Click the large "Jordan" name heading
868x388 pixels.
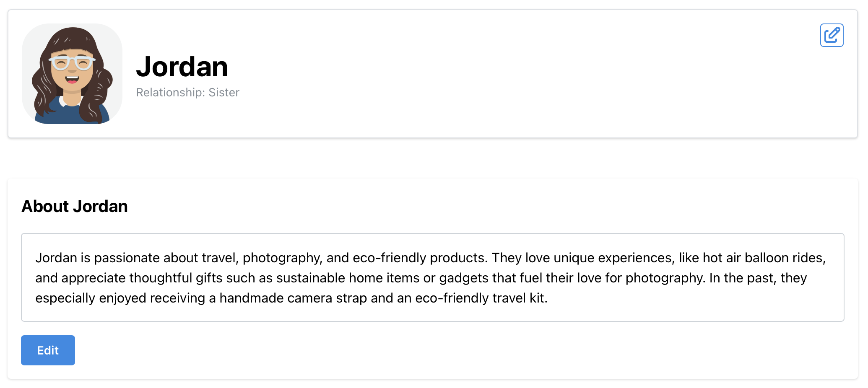182,67
